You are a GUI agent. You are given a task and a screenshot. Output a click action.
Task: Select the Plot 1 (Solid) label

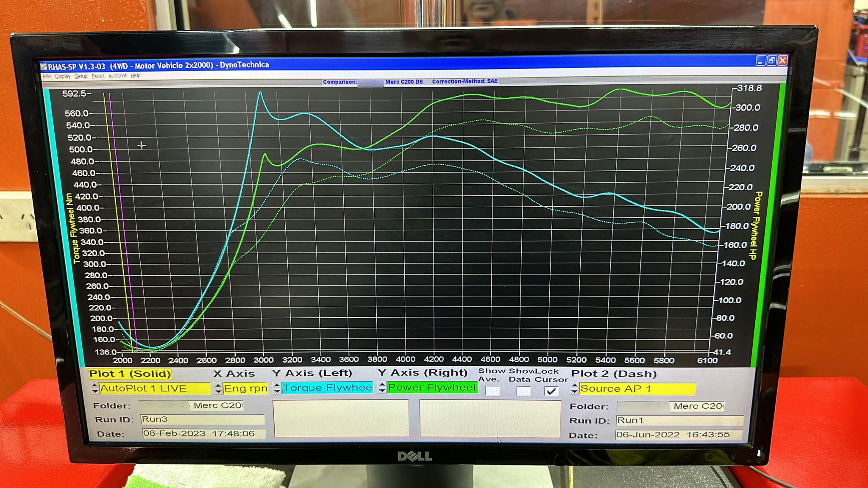pos(130,374)
